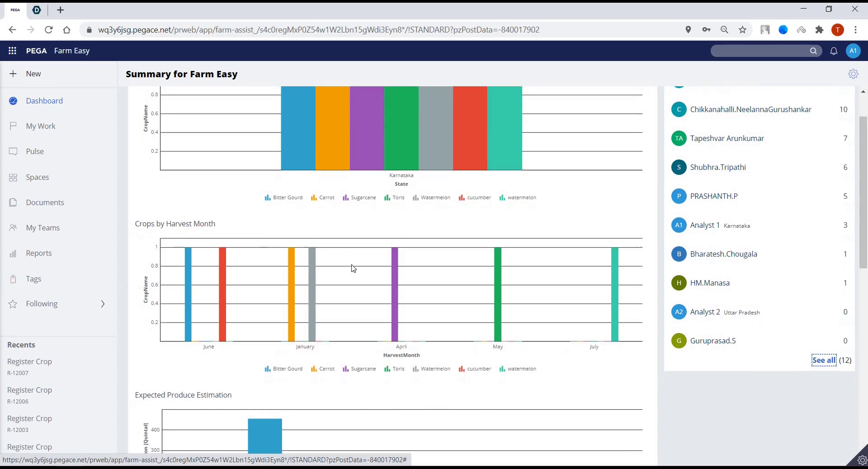Toggle Bitter Gourd legend in state chart
This screenshot has height=469, width=868.
click(283, 197)
